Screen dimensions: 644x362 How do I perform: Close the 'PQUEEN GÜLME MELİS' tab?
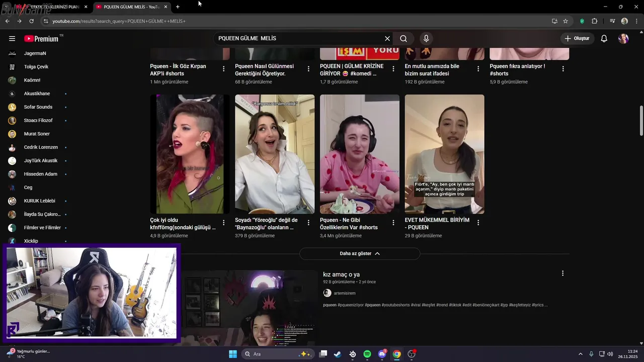166,7
